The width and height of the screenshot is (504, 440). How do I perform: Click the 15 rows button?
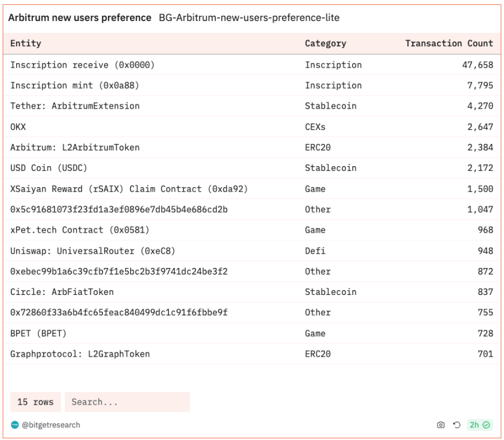pos(35,402)
